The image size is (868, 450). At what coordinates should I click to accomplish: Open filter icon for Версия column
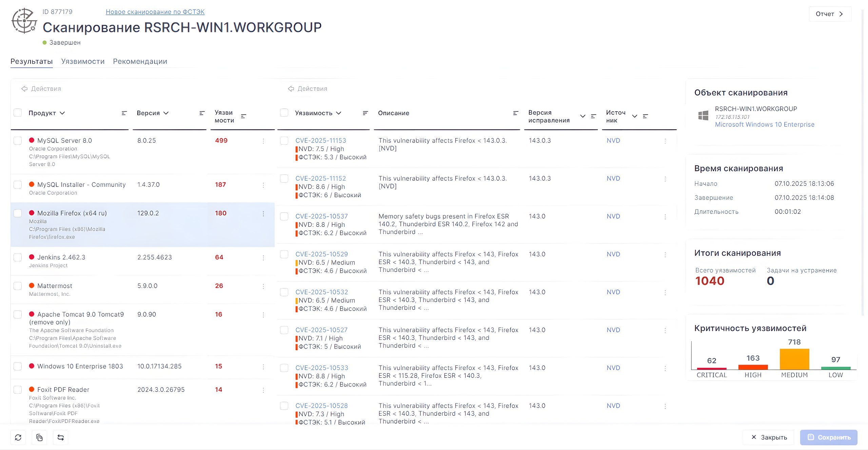[x=202, y=113]
